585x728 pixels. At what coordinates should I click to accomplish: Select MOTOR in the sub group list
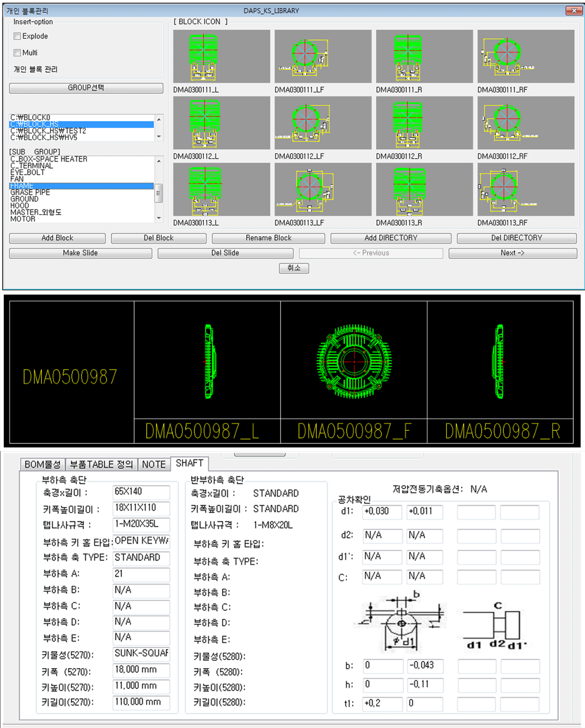pos(23,219)
